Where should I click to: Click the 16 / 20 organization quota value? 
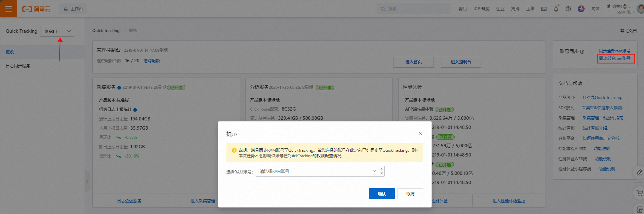pyautogui.click(x=132, y=61)
